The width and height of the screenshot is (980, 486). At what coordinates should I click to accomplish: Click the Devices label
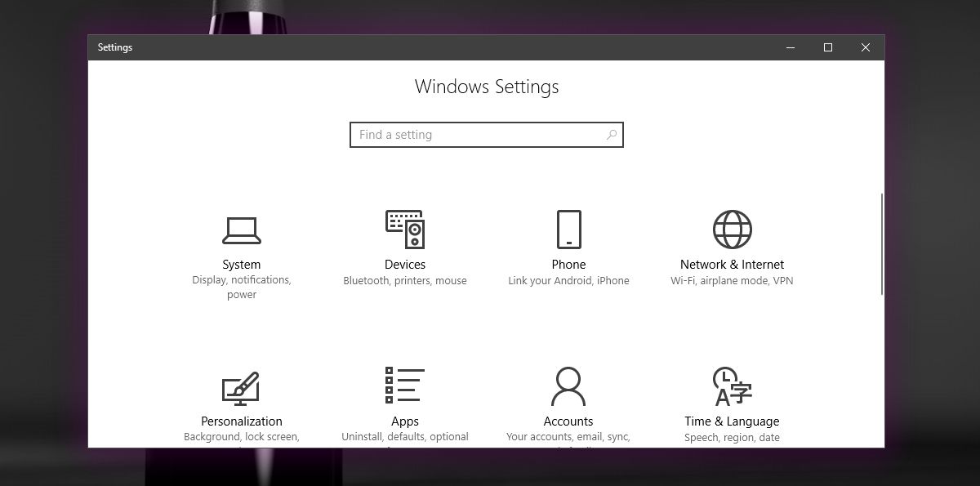point(405,265)
